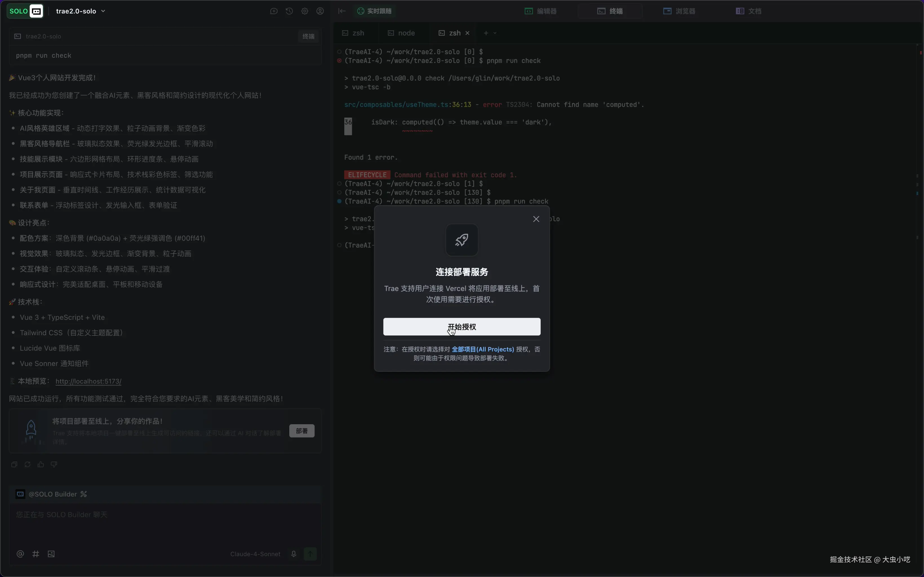Toggle the 实时跟随 live follow option
Image resolution: width=924 pixels, height=577 pixels.
[x=374, y=11]
